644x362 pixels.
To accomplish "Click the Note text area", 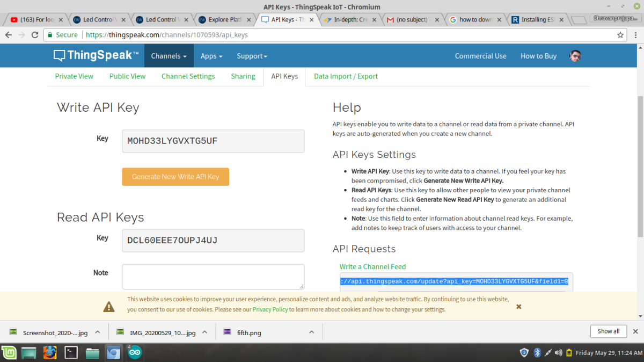I will [x=213, y=277].
